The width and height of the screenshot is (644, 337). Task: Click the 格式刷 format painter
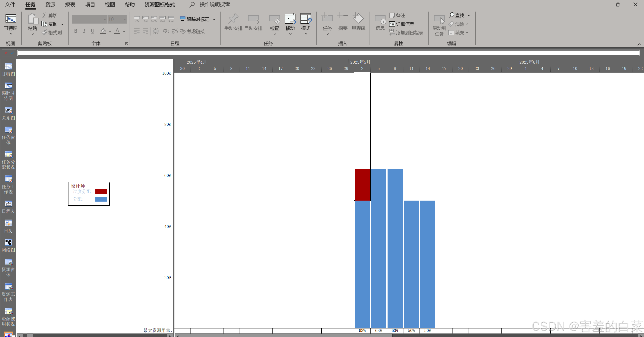pyautogui.click(x=52, y=32)
